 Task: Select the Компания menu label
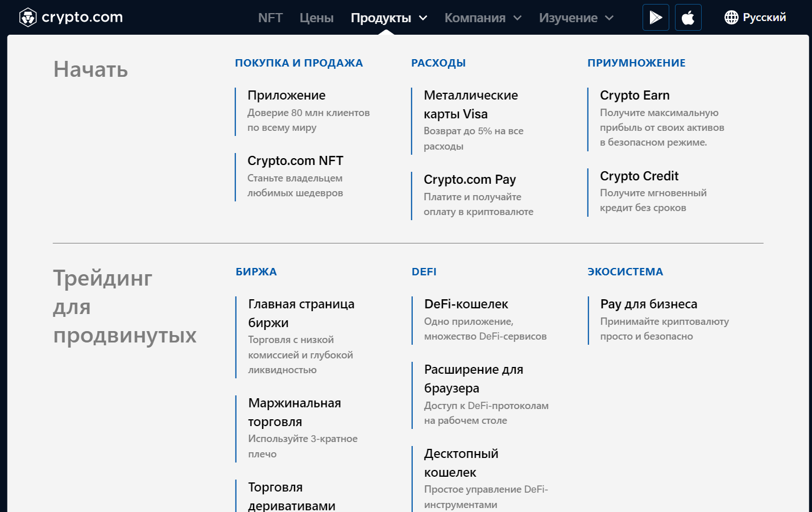tap(475, 18)
